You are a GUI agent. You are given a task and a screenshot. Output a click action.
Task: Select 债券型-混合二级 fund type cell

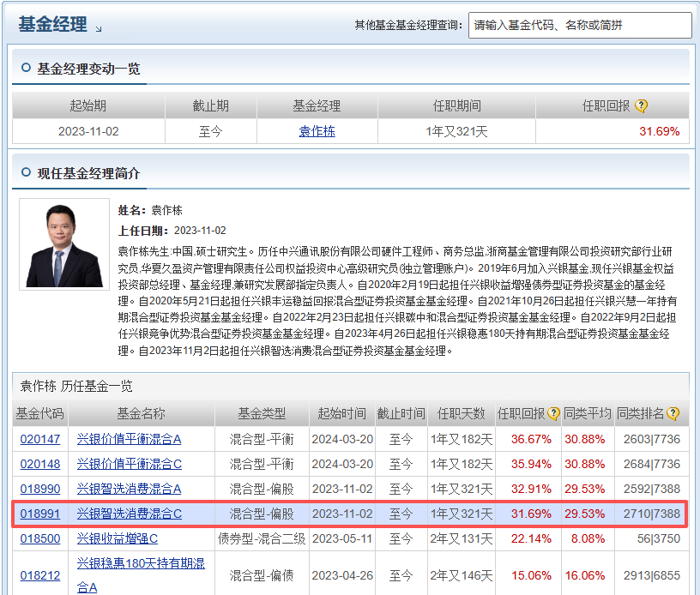click(x=262, y=538)
